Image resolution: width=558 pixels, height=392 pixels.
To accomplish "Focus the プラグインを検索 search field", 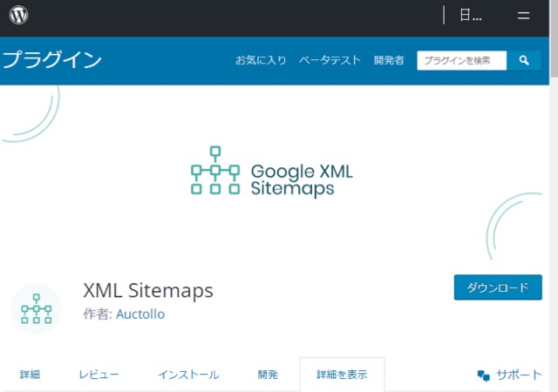I will pyautogui.click(x=462, y=60).
